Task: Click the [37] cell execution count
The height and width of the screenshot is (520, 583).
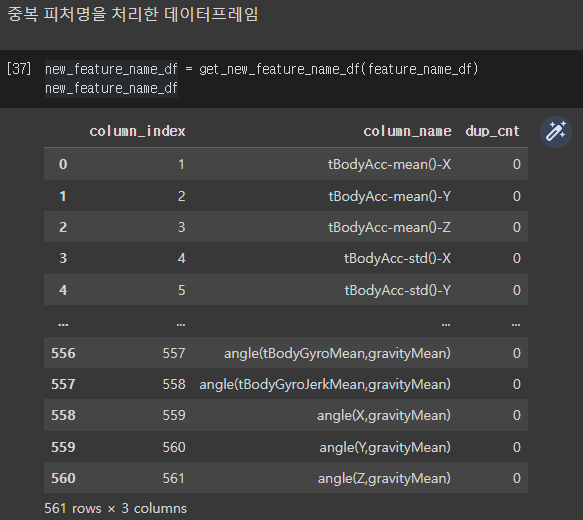Action: pos(19,69)
